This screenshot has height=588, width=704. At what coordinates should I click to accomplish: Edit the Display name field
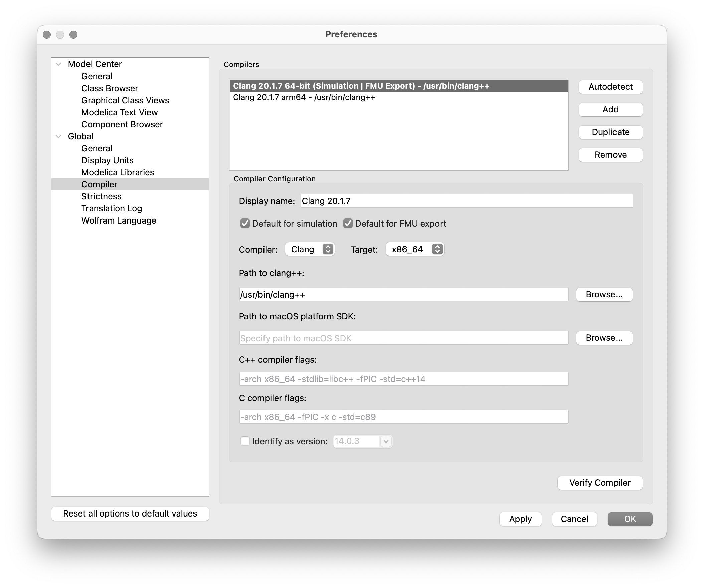(466, 201)
